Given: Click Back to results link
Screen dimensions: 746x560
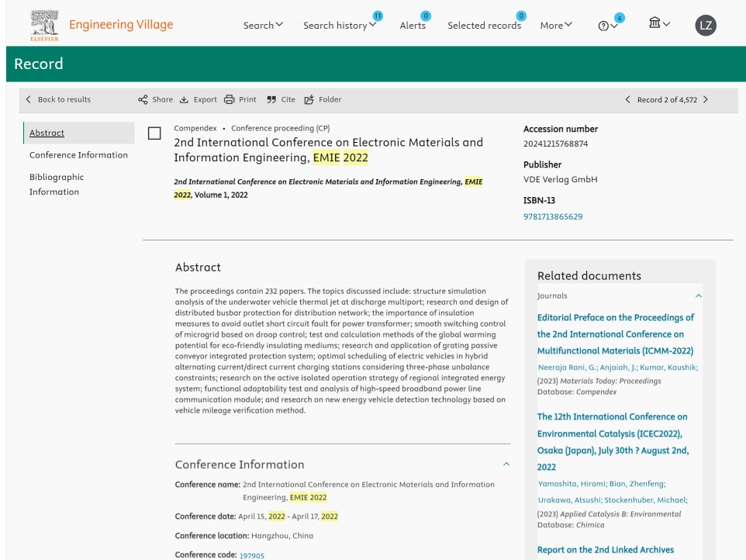Looking at the screenshot, I should (58, 99).
